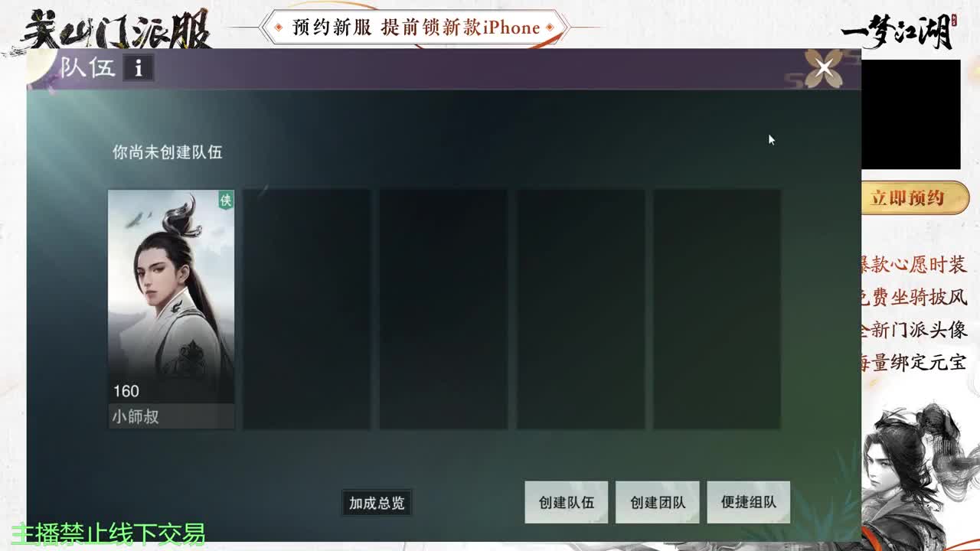Image resolution: width=980 pixels, height=551 pixels.
Task: Click the 便捷组队 quick matchmaking button
Action: (748, 502)
